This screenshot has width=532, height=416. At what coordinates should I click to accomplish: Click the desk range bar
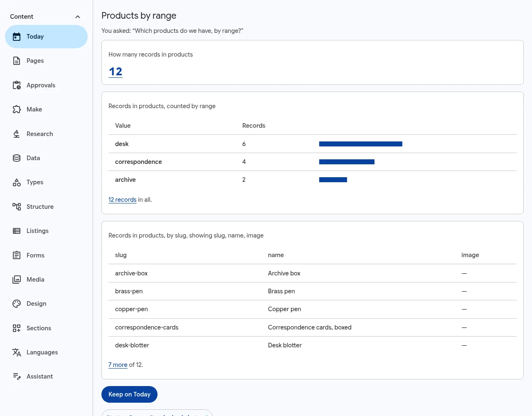pyautogui.click(x=361, y=144)
